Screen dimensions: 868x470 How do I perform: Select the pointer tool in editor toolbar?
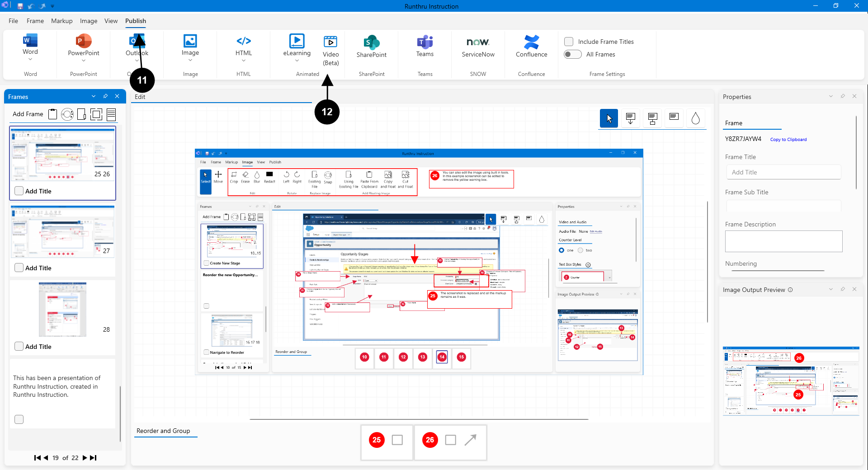click(609, 118)
